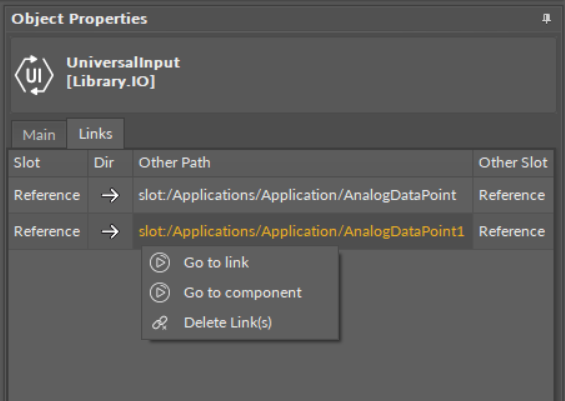Click the play icon beside Go to component
This screenshot has width=565, height=401.
[160, 293]
